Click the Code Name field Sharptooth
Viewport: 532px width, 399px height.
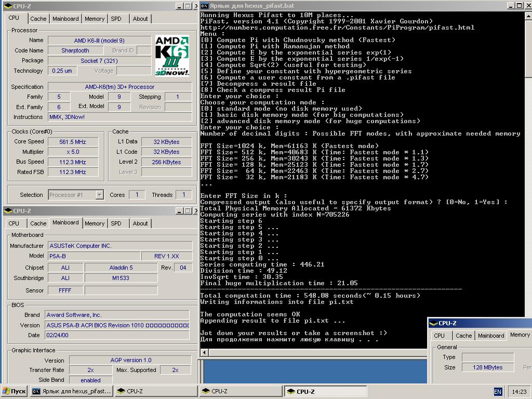[75, 50]
